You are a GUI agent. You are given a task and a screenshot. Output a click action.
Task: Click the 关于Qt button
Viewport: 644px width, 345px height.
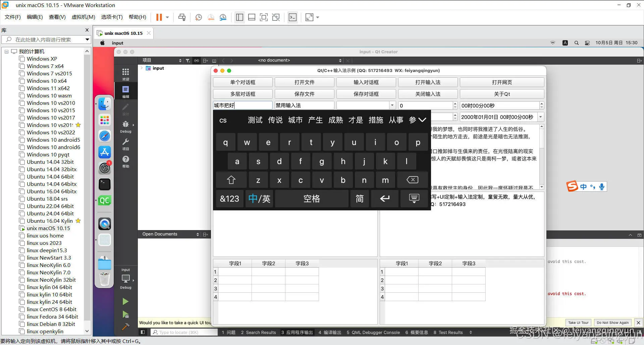502,94
